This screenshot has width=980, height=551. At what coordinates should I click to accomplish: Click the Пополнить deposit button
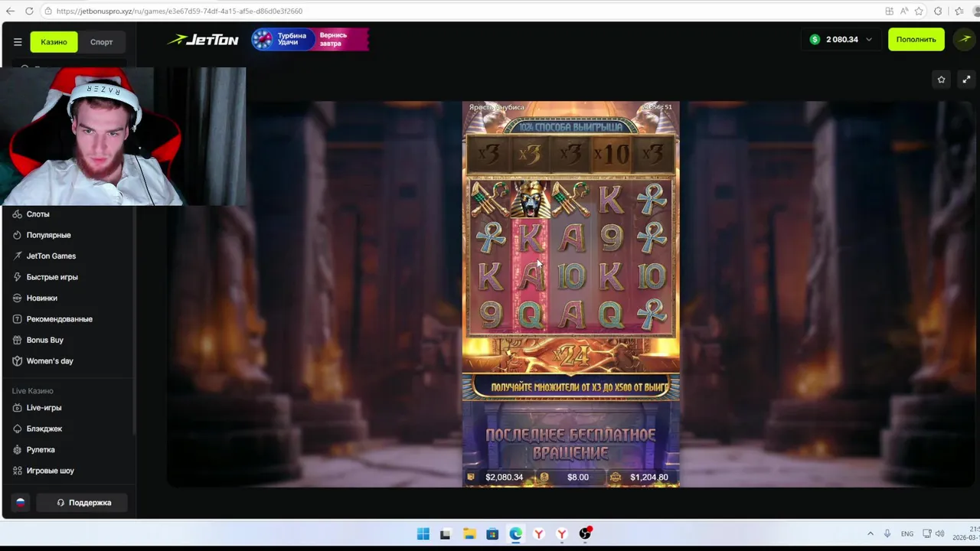point(916,39)
